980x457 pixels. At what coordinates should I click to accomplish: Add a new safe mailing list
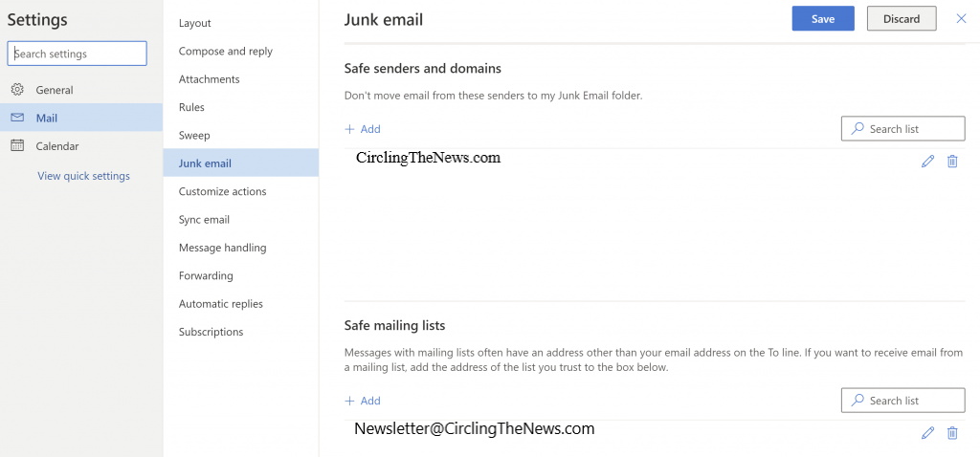click(x=363, y=401)
